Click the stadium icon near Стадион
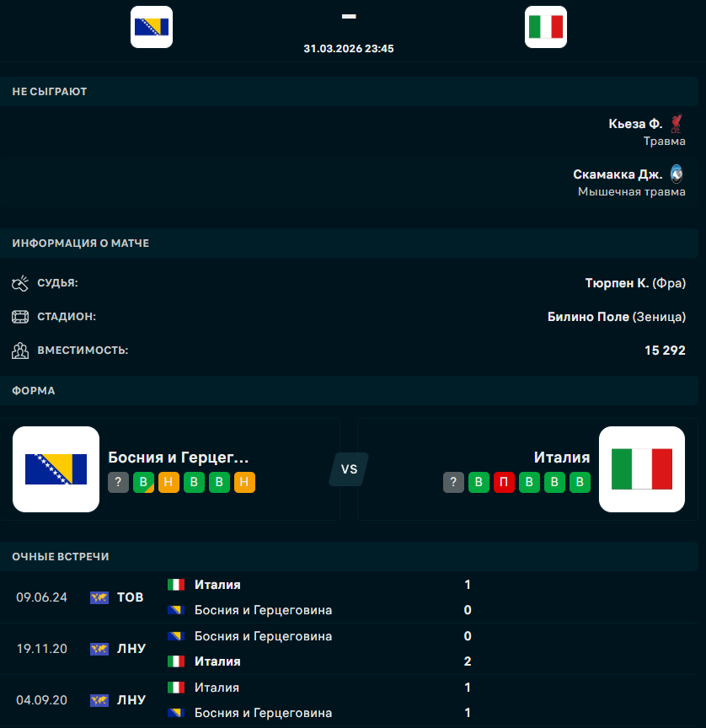The image size is (706, 728). [20, 317]
